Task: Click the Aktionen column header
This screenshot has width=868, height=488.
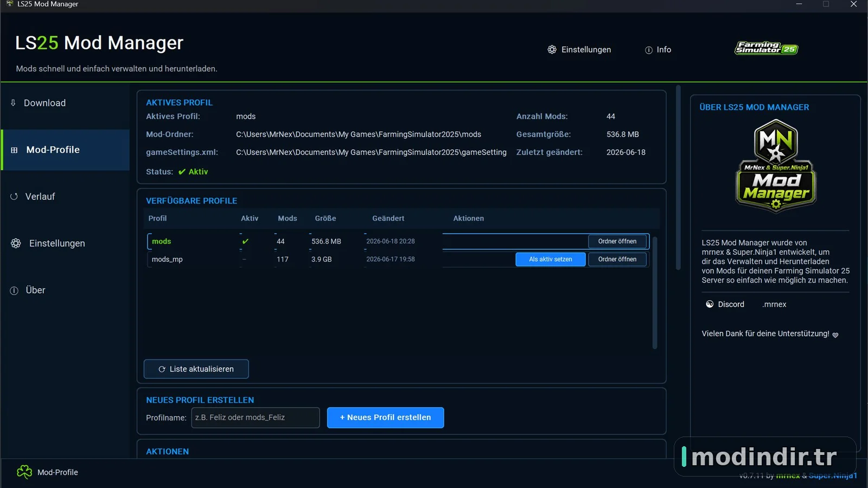Action: [x=469, y=219]
